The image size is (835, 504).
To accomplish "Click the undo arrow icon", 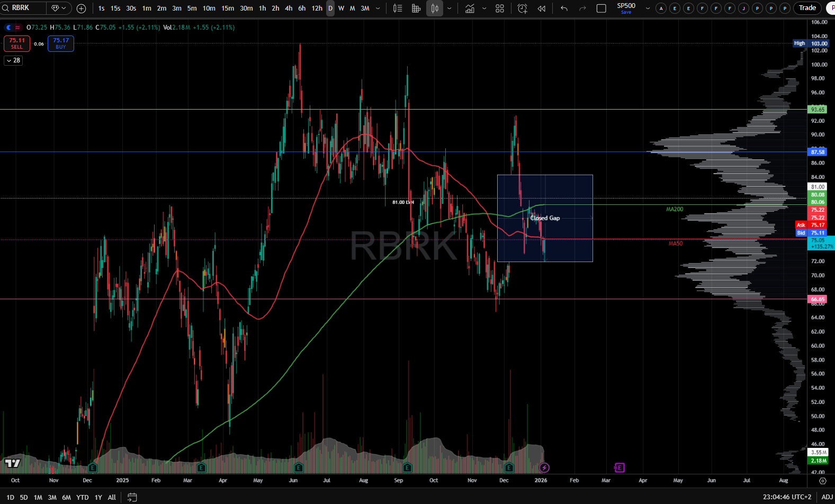I will tap(564, 8).
